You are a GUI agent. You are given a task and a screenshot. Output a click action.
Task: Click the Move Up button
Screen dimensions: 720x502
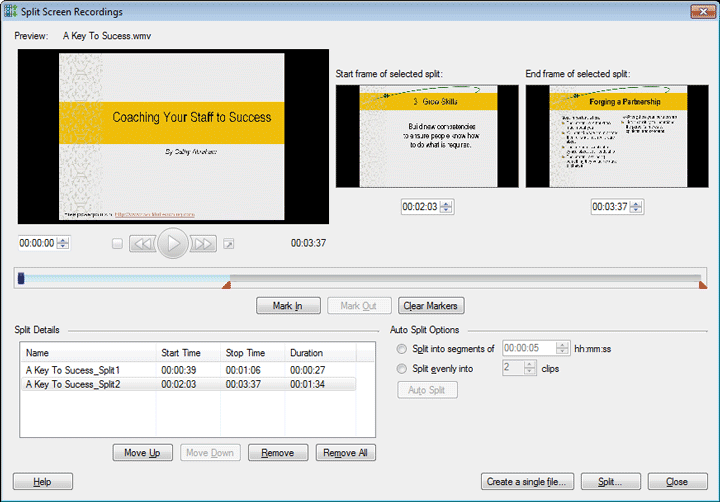pyautogui.click(x=142, y=453)
